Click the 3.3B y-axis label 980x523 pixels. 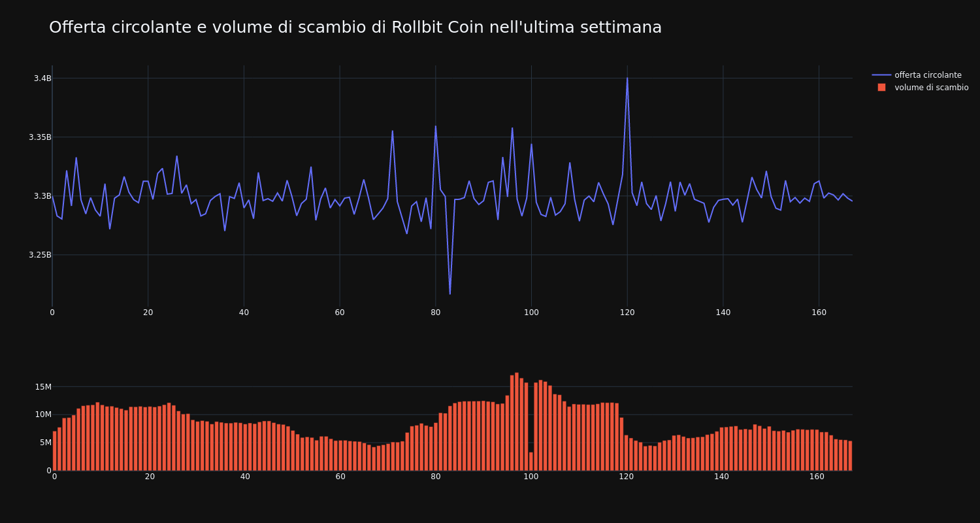(x=42, y=196)
